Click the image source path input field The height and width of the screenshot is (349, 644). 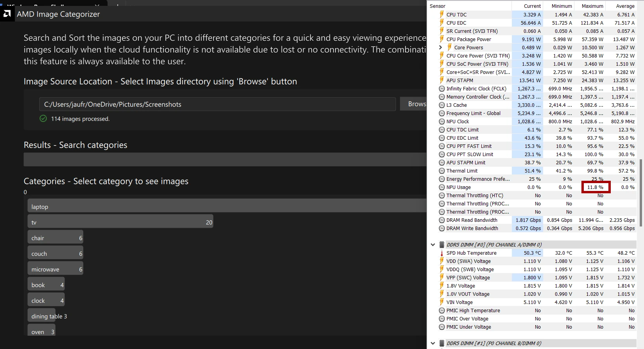click(217, 104)
